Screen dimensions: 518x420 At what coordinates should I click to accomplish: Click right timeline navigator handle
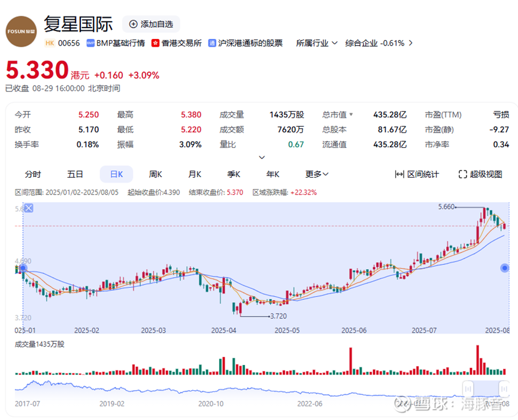coord(504,388)
